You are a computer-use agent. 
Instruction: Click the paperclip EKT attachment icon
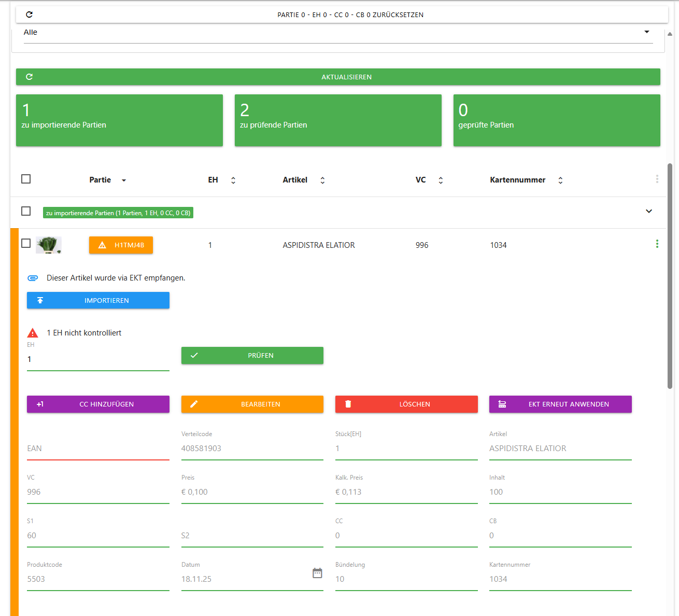coord(33,278)
